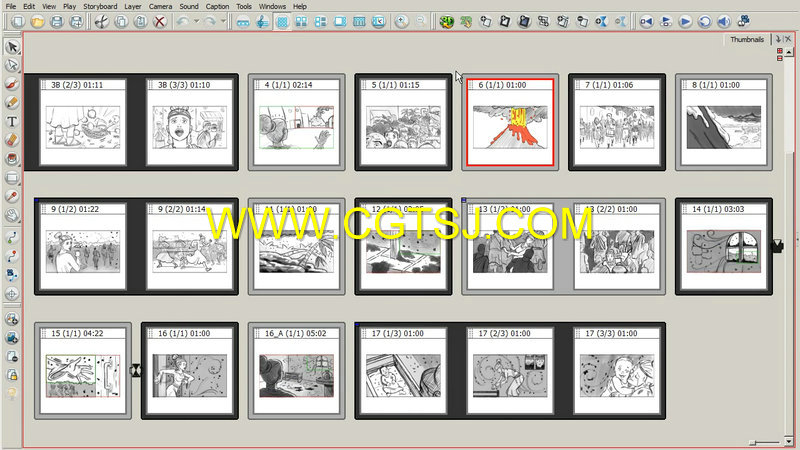800x450 pixels.
Task: Delete selection with red X icon
Action: (x=160, y=21)
